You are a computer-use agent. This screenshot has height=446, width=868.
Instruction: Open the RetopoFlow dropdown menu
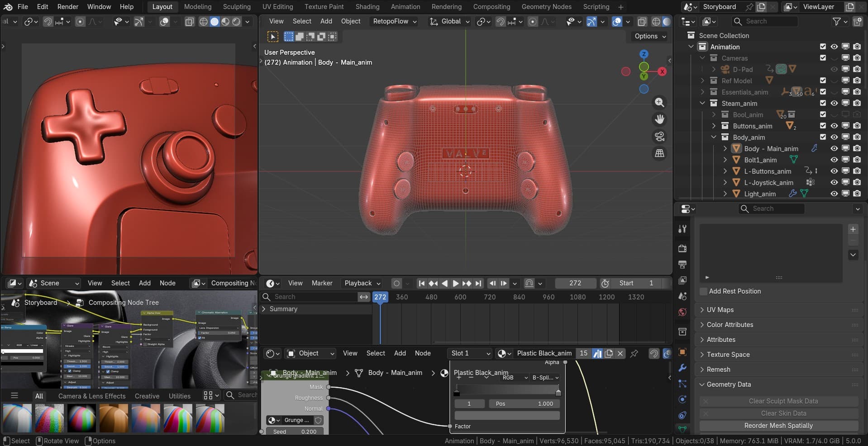click(395, 21)
